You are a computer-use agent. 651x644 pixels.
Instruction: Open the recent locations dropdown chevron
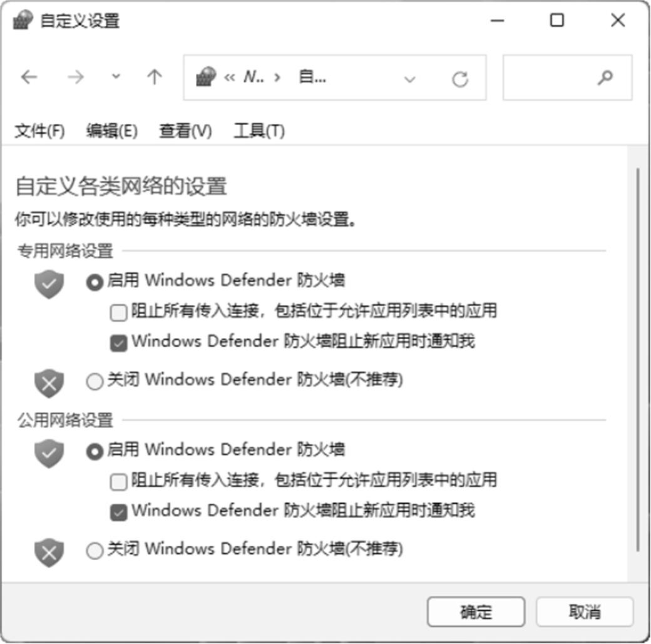[x=116, y=76]
